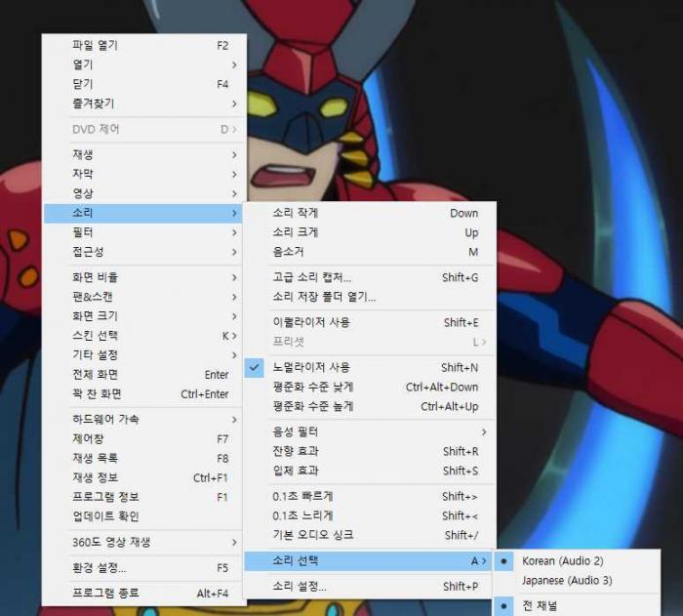Viewport: 683px width, 616px height.
Task: Expand the 화면 크기 submenu
Action: (x=143, y=316)
